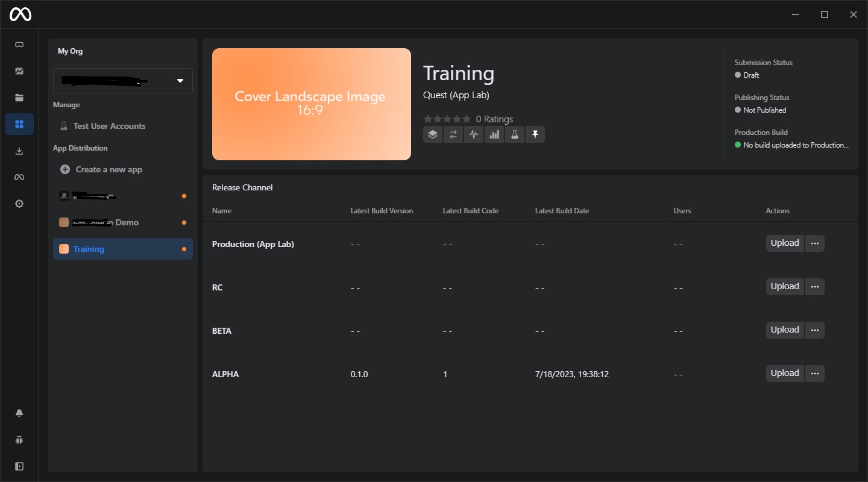Click Upload for the BETA channel
This screenshot has width=868, height=482.
click(x=785, y=330)
